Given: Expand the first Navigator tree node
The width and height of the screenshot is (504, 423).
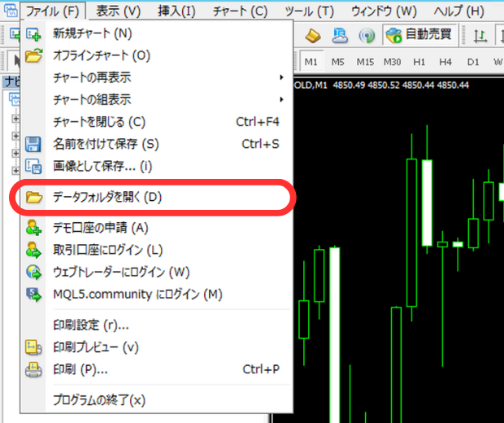Looking at the screenshot, I should pos(15,118).
